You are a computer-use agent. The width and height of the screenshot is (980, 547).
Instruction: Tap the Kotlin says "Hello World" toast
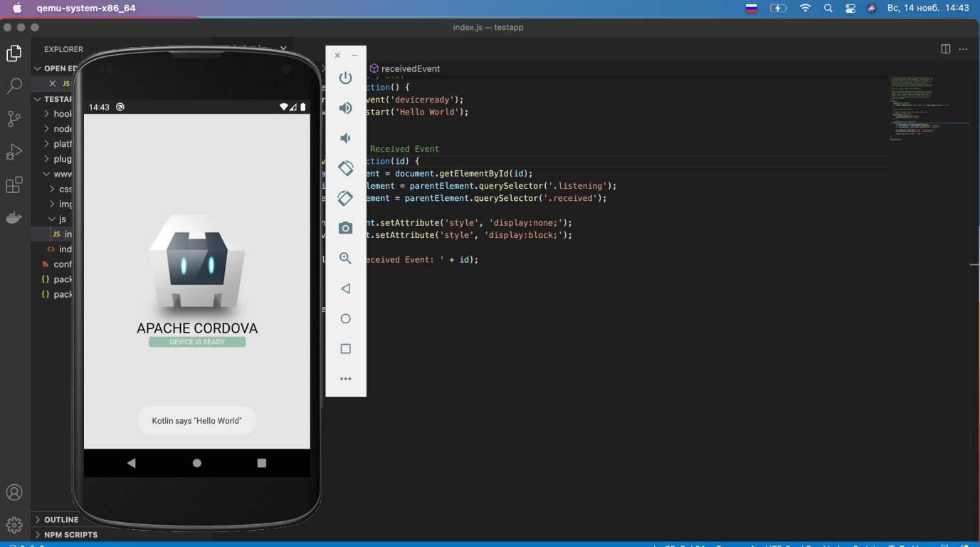coord(196,421)
